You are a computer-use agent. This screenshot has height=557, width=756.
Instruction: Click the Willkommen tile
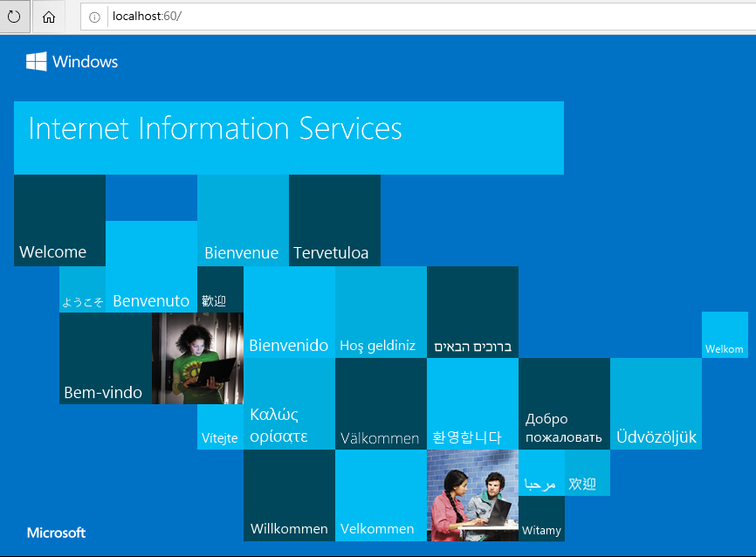(x=289, y=495)
